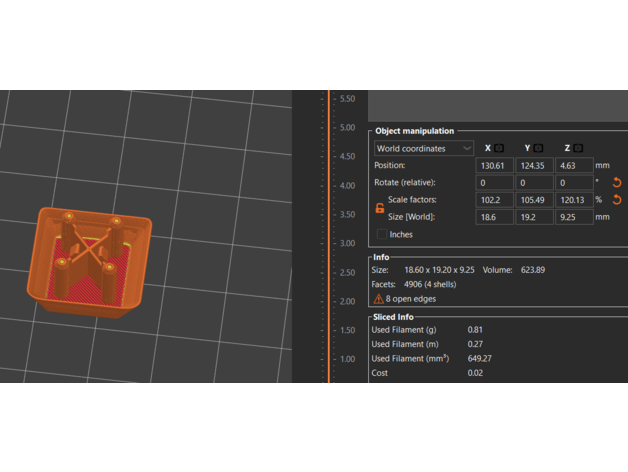Click the Position Y field showing 124.35
The image size is (628, 472).
(x=533, y=166)
